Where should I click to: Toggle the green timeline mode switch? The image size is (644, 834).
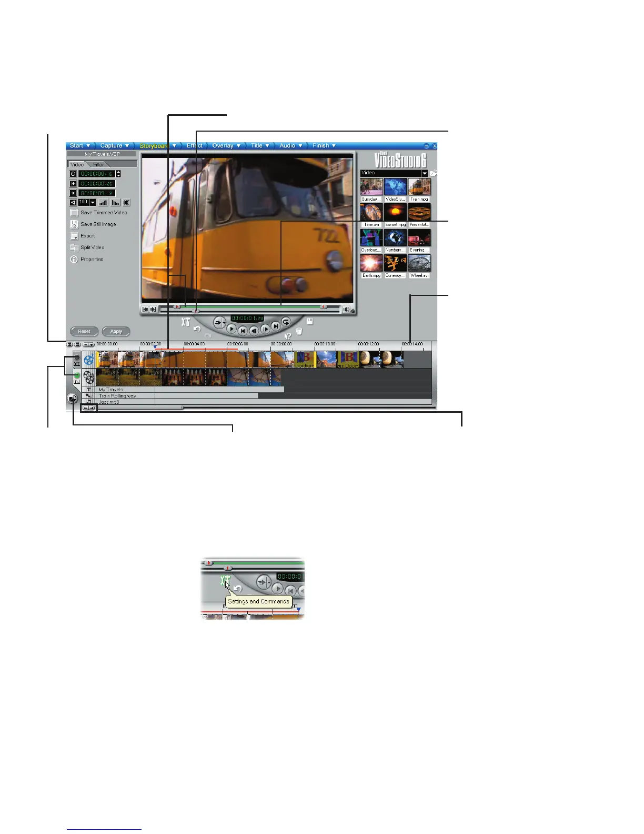point(76,375)
